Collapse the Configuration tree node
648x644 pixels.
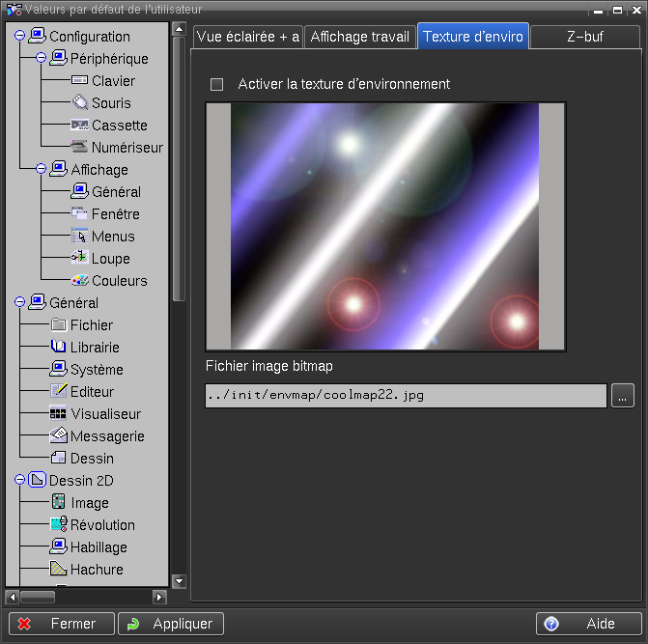coord(19,36)
